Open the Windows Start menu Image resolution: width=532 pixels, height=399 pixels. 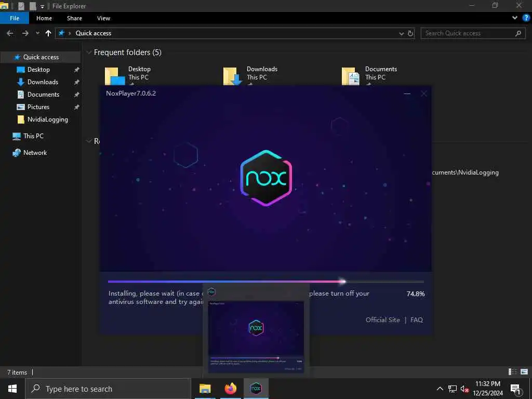pos(12,389)
